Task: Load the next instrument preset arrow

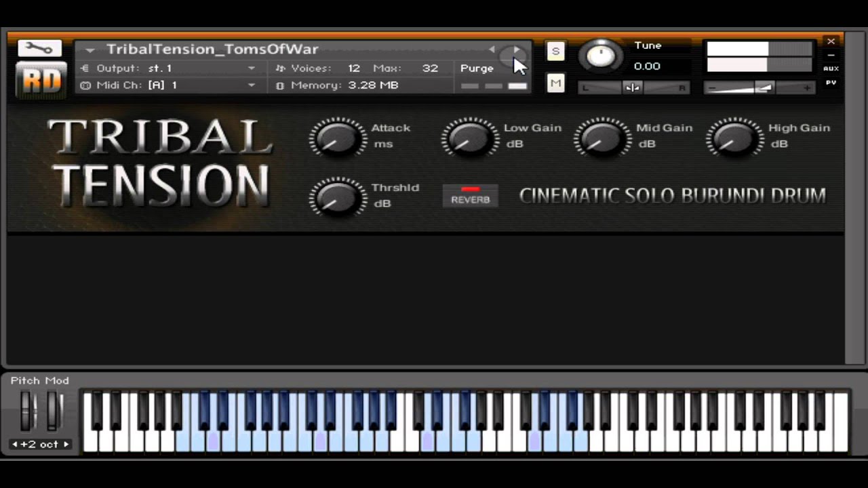Action: click(x=517, y=49)
